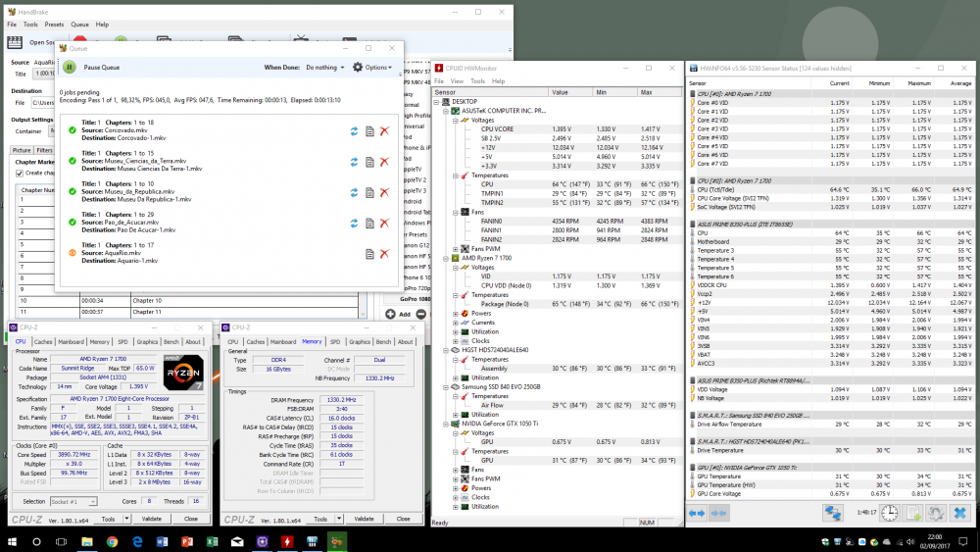Open Chrome from the Windows taskbar
The image size is (980, 552).
(112, 541)
